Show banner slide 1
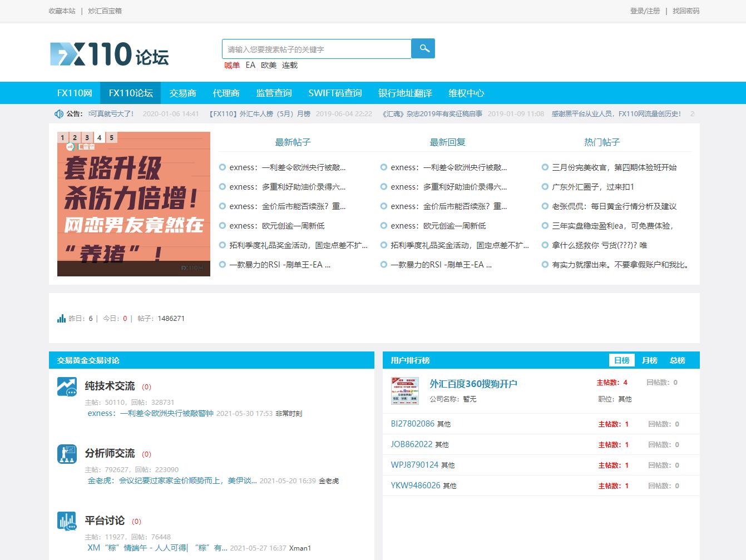This screenshot has height=560, width=746. pyautogui.click(x=62, y=137)
